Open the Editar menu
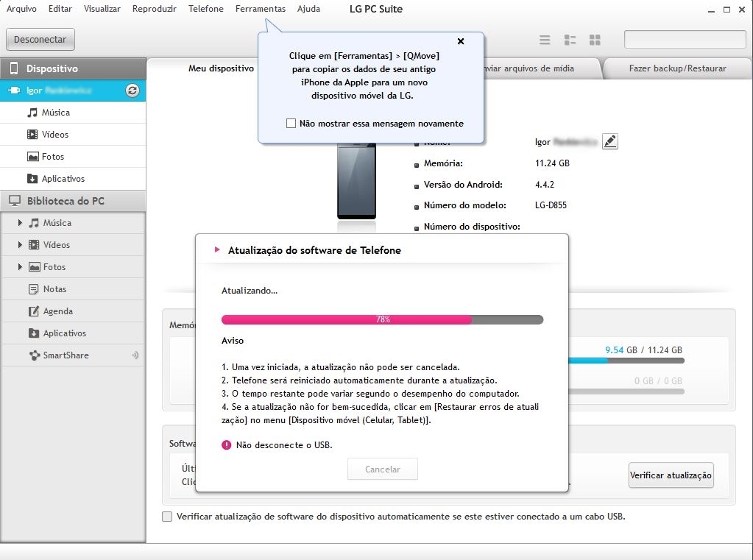Screen dimensions: 753x560 60,9
